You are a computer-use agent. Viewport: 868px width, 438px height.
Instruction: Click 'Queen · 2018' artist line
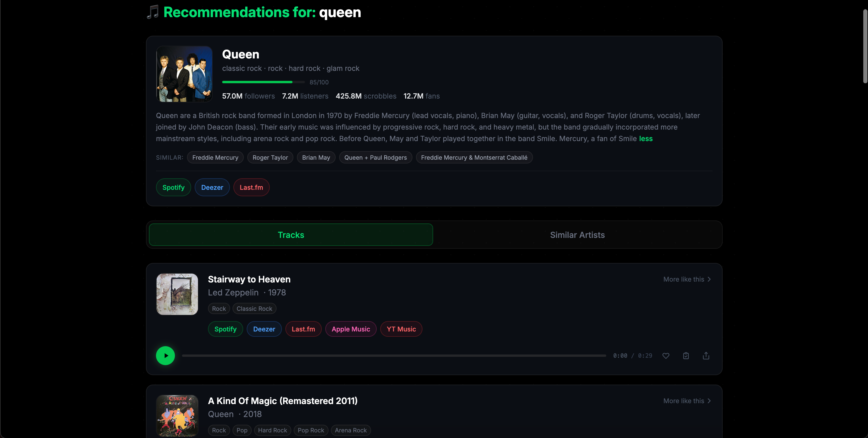[x=235, y=414]
